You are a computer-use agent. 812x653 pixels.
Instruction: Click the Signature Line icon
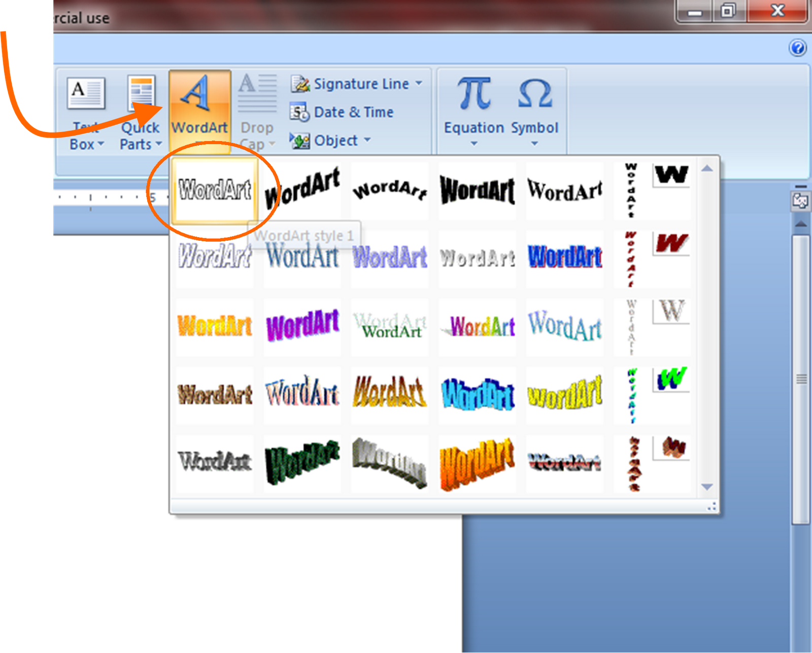300,84
